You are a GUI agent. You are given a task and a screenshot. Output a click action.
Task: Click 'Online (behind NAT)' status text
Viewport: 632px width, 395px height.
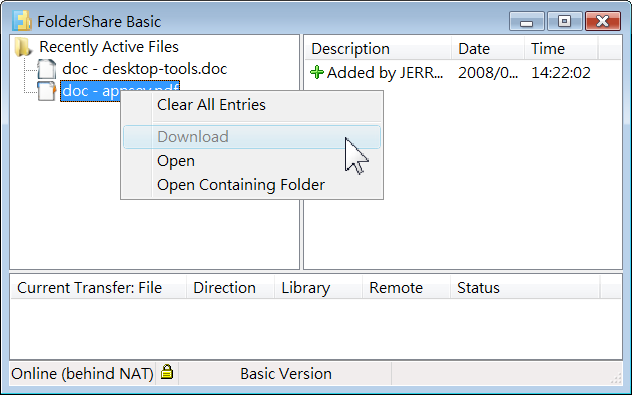pos(82,374)
